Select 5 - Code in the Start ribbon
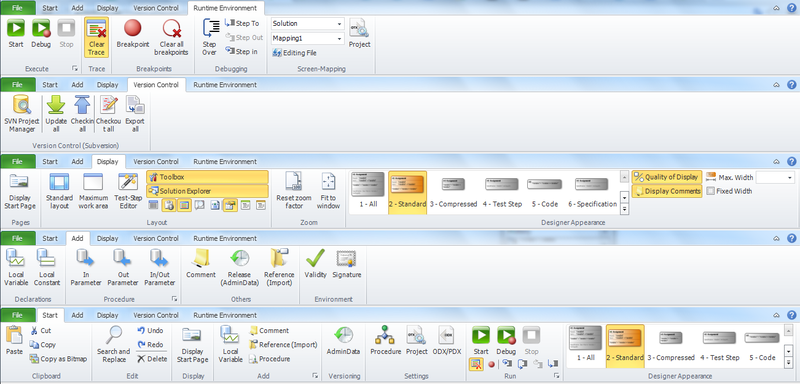This screenshot has height=384, width=800. point(762,345)
